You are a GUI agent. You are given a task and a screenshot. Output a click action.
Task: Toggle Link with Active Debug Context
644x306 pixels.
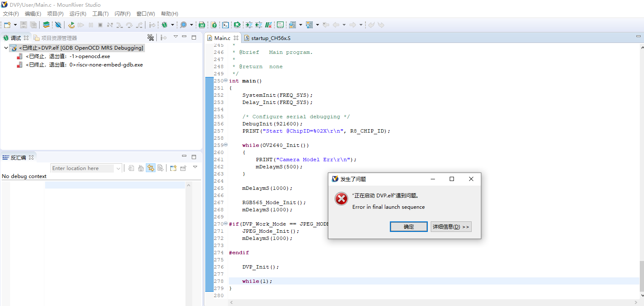pyautogui.click(x=150, y=168)
